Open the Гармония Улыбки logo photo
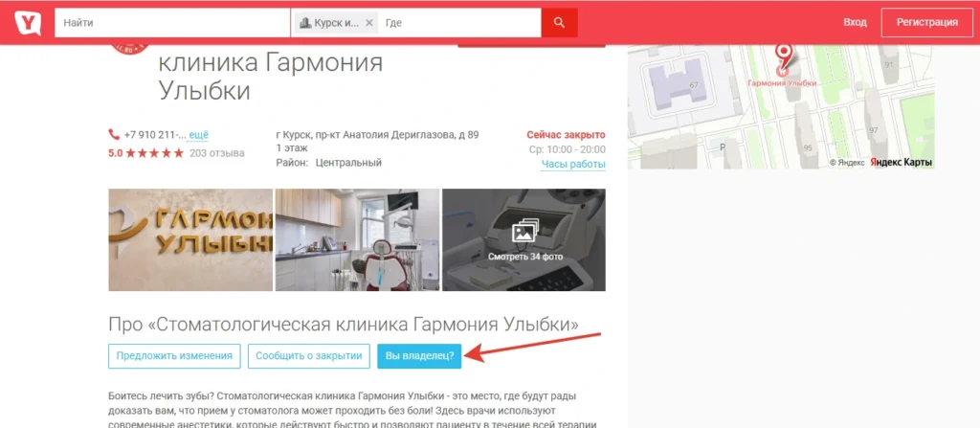The width and height of the screenshot is (980, 428). tap(190, 239)
